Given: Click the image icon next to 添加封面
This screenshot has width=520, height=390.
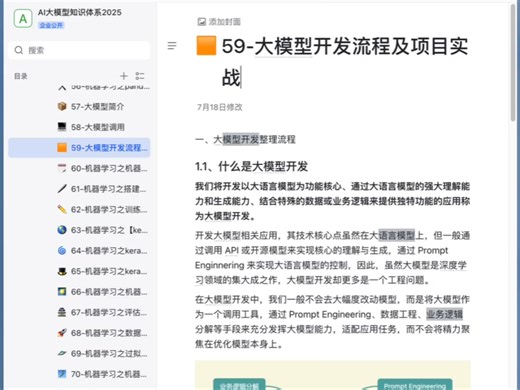Looking at the screenshot, I should click(202, 22).
